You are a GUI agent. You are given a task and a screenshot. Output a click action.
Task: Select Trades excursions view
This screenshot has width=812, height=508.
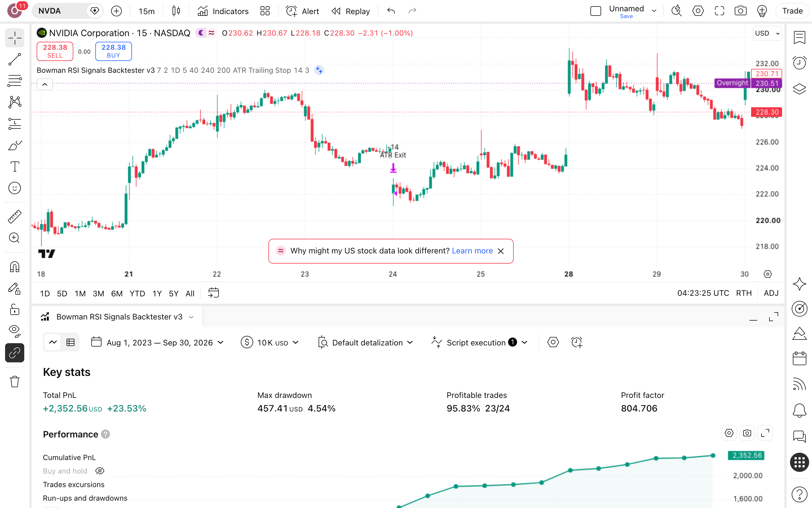click(74, 485)
